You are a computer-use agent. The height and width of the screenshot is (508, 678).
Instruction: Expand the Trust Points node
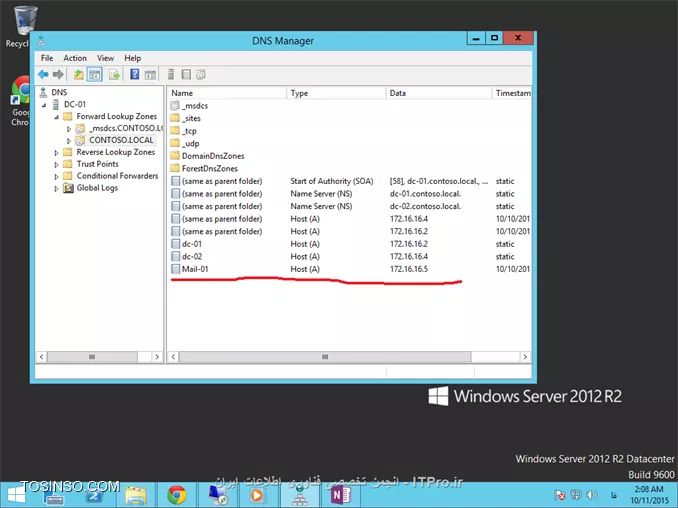point(56,164)
